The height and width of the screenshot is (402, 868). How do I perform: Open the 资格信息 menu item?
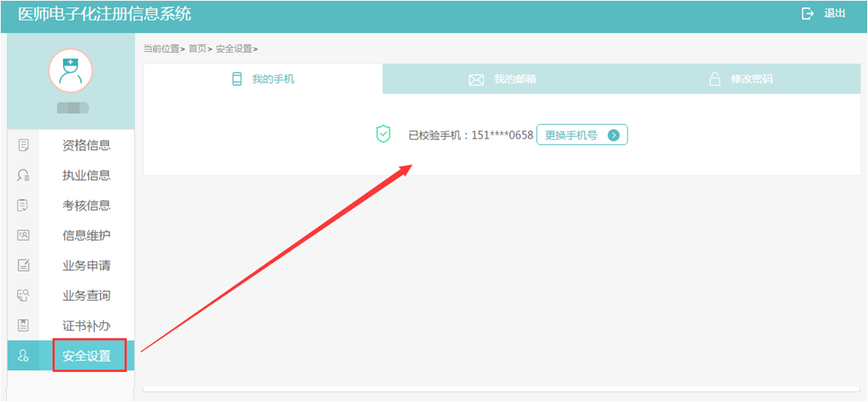86,145
